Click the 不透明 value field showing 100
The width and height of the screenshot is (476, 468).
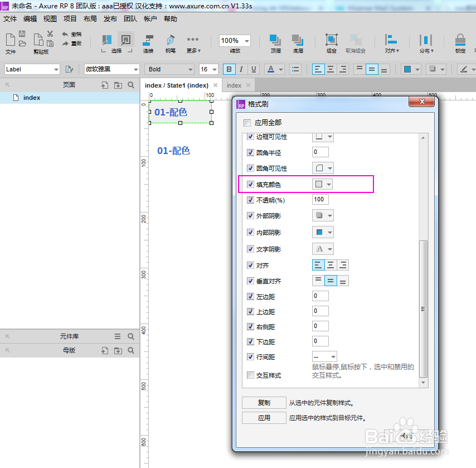coord(320,199)
